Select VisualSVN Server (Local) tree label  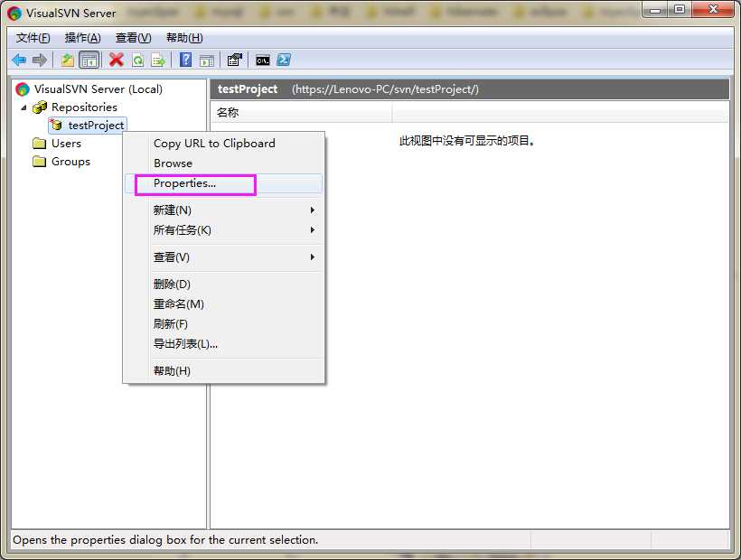pyautogui.click(x=98, y=89)
